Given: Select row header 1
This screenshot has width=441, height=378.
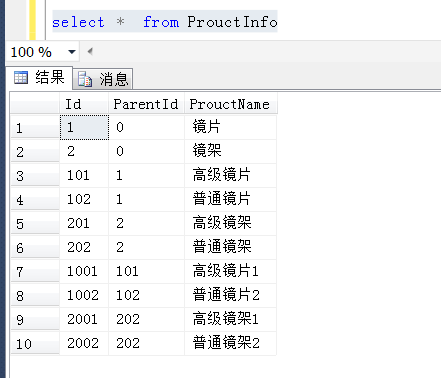Looking at the screenshot, I should tap(35, 128).
